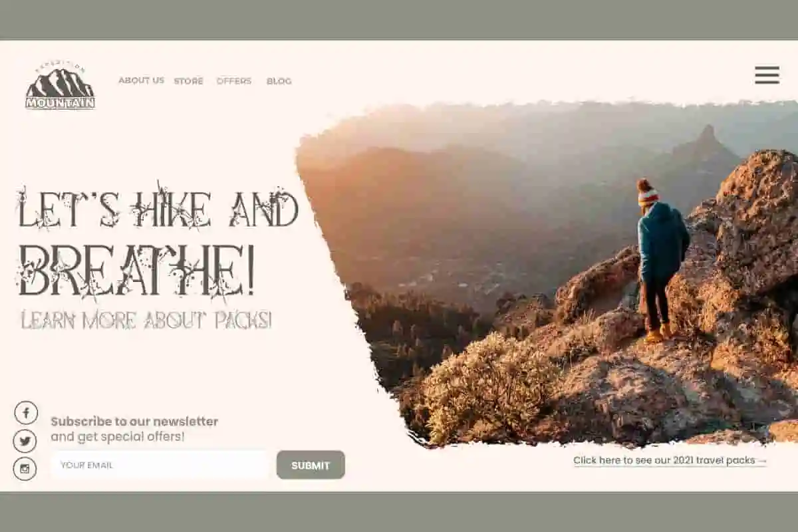Click the 'and get special offers!' text
Image resolution: width=798 pixels, height=532 pixels.
tap(118, 437)
